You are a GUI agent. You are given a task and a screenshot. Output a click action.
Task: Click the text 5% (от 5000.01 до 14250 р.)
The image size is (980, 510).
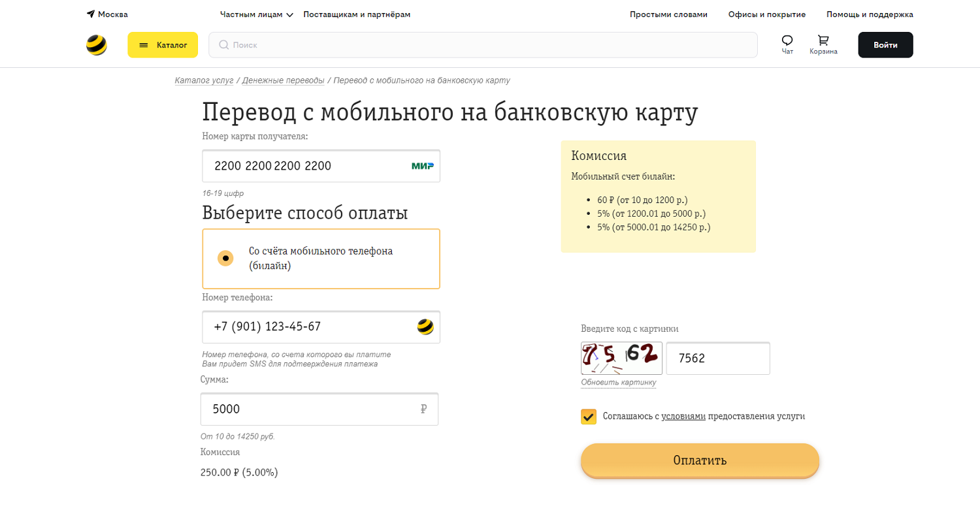pos(653,227)
